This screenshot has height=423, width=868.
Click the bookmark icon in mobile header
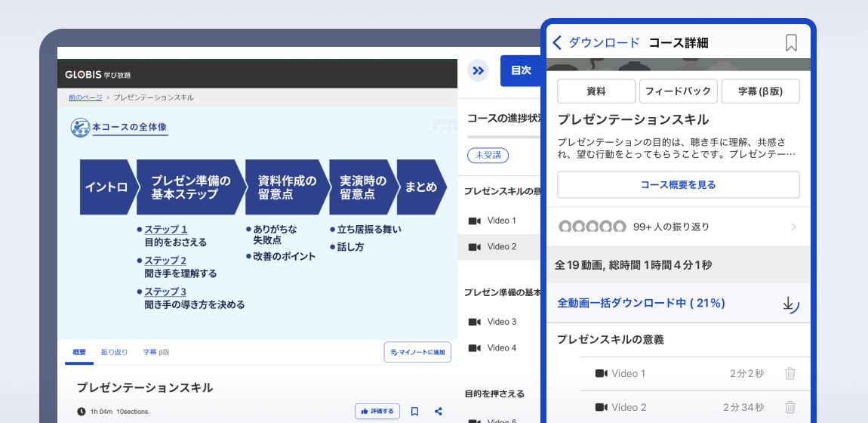coord(791,42)
